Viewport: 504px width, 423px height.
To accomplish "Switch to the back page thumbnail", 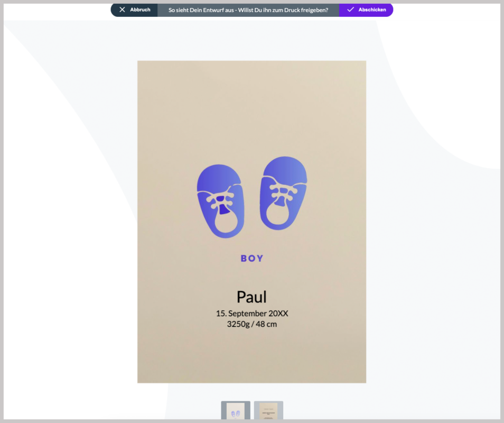I will pos(268,411).
